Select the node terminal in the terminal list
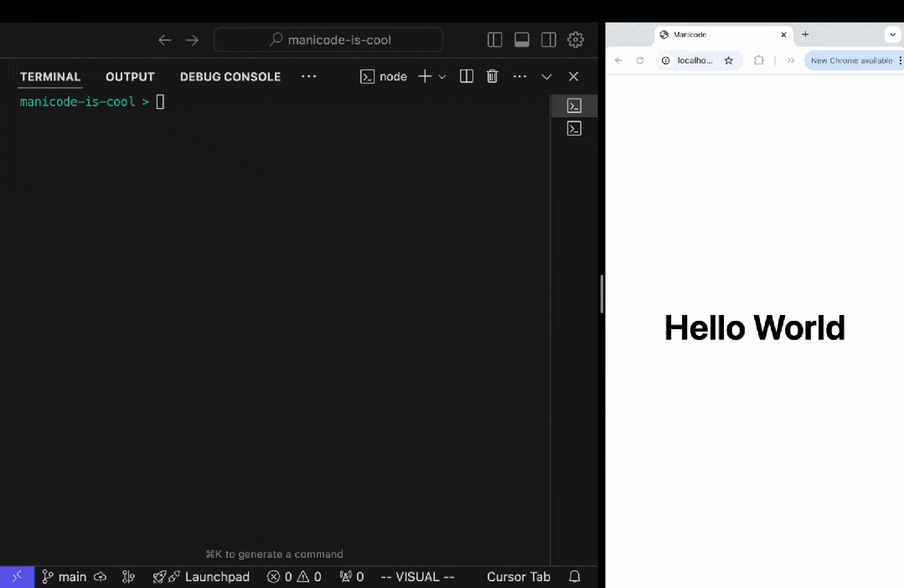 tap(574, 106)
